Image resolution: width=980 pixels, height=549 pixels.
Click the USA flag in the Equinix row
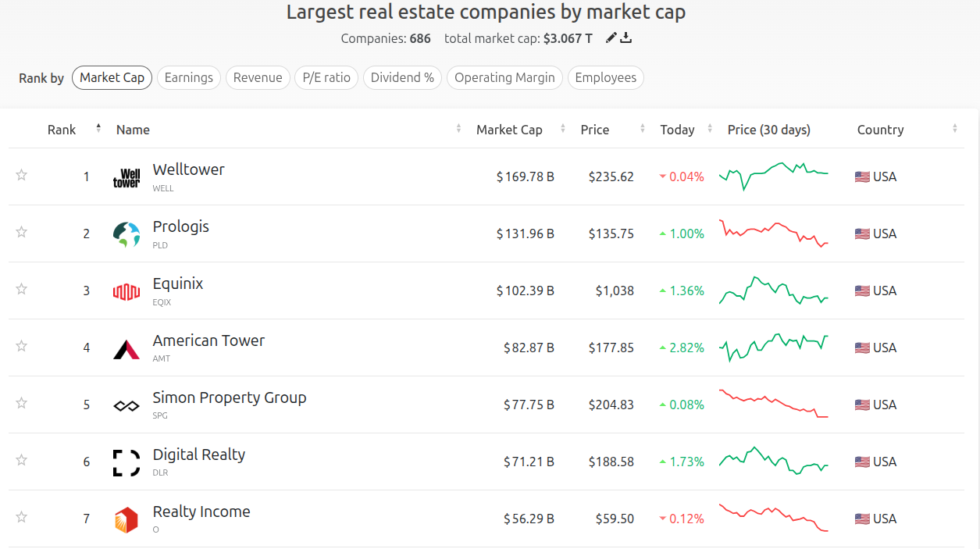pyautogui.click(x=862, y=291)
